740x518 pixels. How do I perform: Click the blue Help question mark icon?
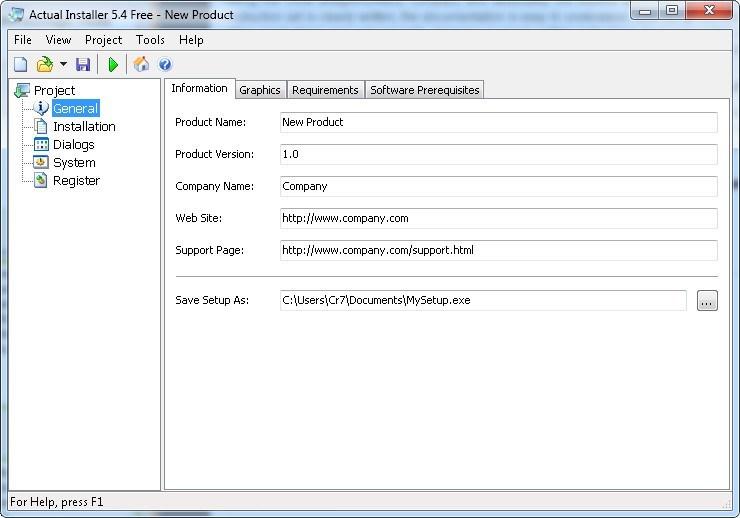(x=165, y=64)
